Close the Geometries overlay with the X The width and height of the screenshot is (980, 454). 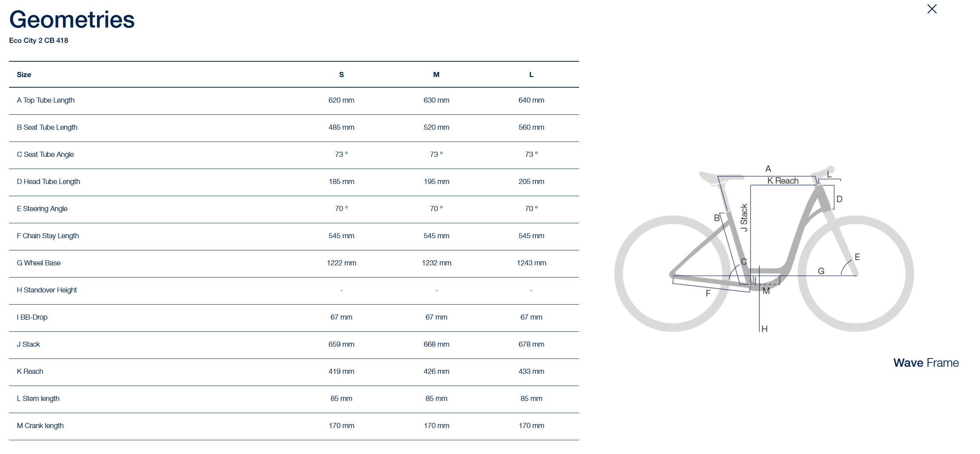932,9
